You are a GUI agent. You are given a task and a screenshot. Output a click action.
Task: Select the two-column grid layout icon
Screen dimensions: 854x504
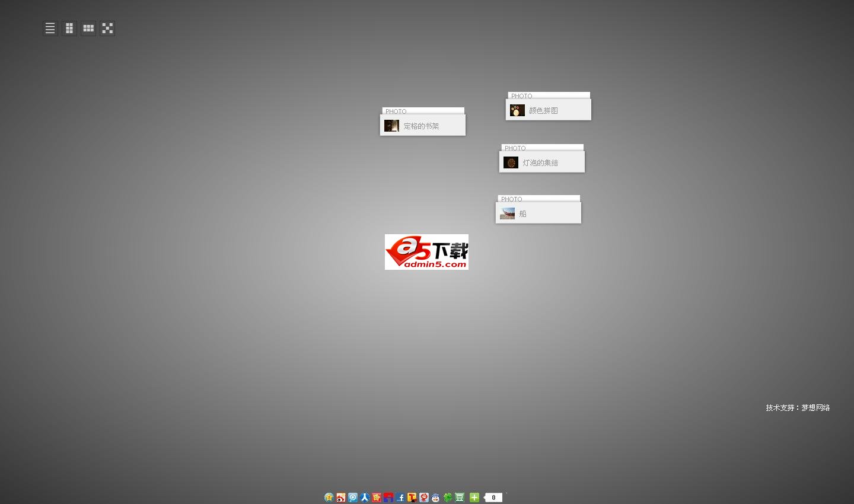coord(69,28)
